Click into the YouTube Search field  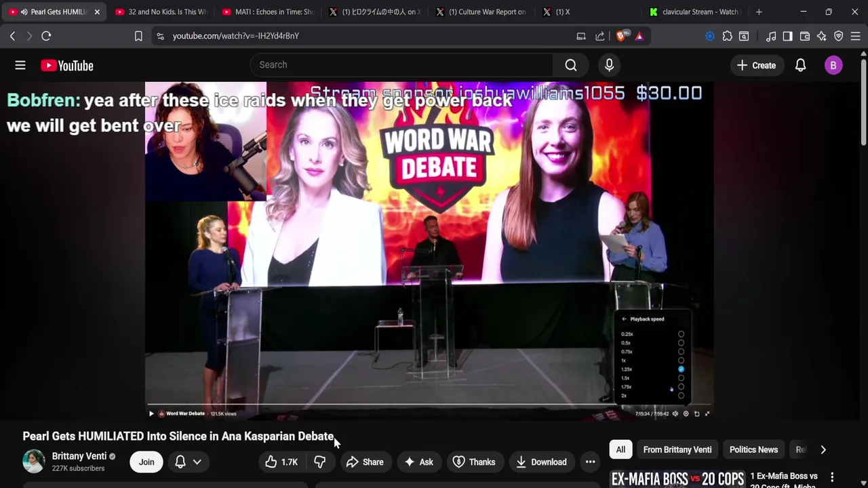[x=401, y=65]
